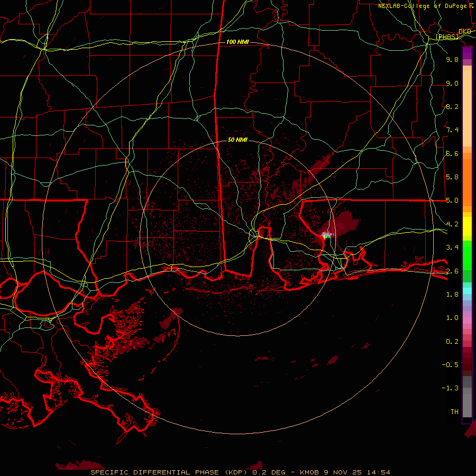Screen dimensions: 476x476
Task: Click the 1.8 value on the color scale
Action: pyautogui.click(x=452, y=295)
